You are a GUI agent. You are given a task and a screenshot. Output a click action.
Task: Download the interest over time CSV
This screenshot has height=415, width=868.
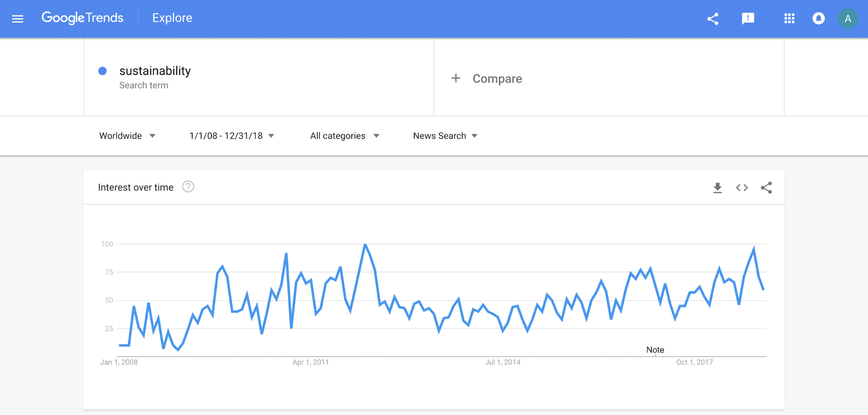point(717,188)
